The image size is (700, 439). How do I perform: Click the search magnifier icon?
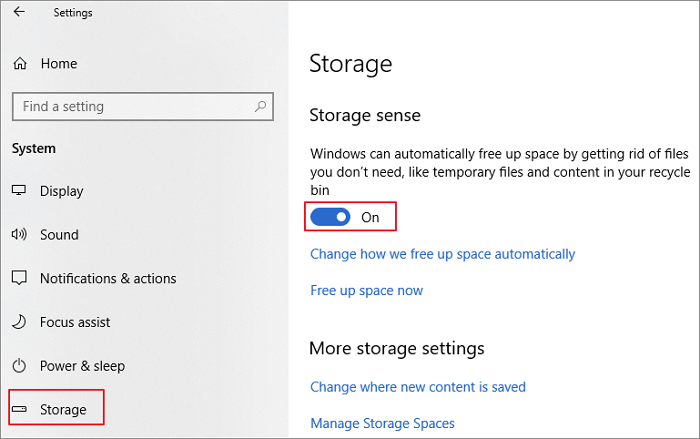pos(260,106)
